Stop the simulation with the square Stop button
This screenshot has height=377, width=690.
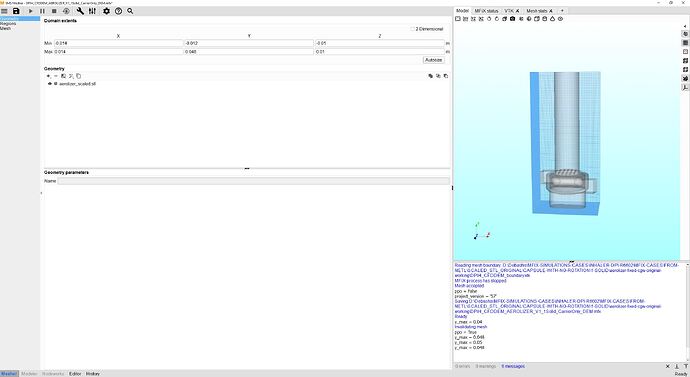click(54, 11)
